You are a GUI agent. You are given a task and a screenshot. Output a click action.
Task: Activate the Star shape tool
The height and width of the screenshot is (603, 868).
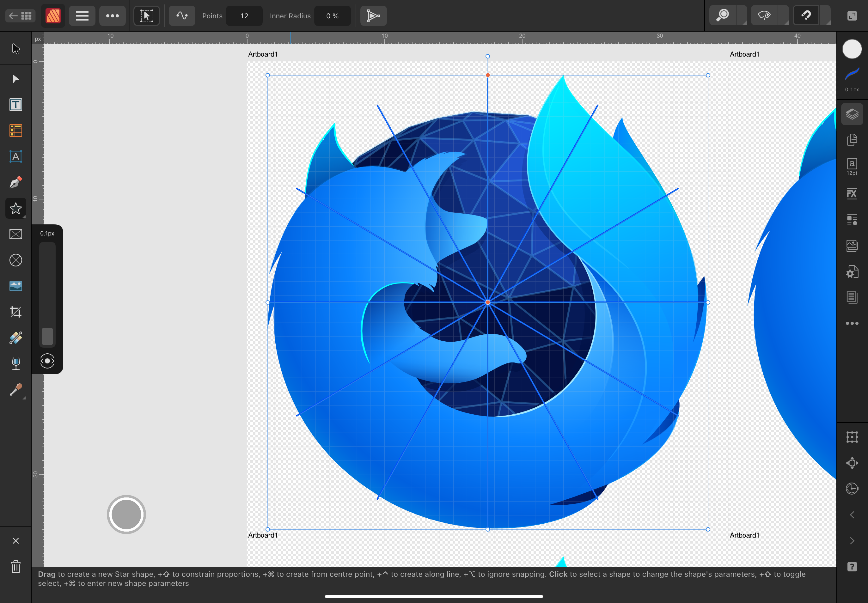click(15, 208)
